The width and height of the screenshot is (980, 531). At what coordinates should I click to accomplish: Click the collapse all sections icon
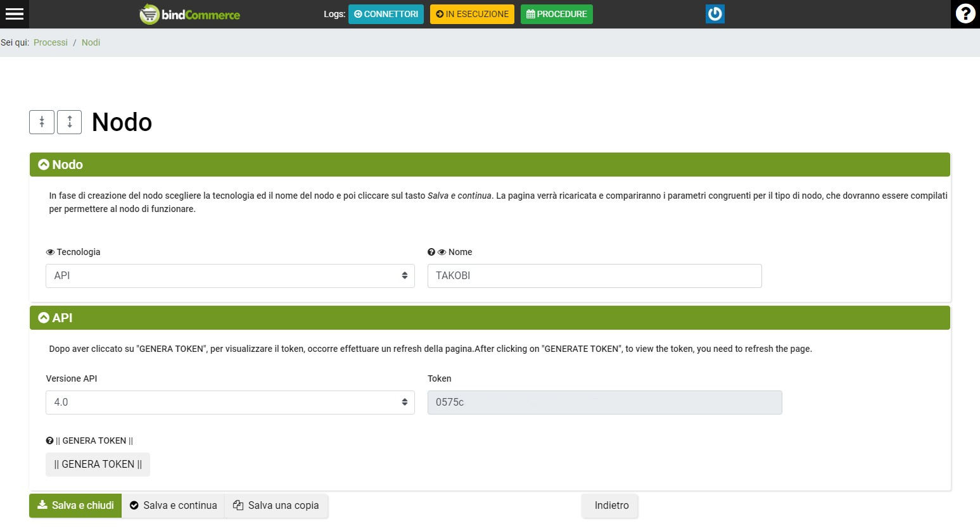tap(42, 122)
